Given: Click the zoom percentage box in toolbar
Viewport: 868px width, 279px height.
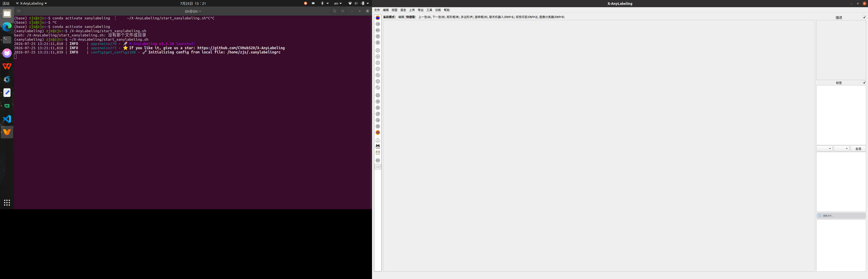Looking at the screenshot, I should tap(378, 167).
